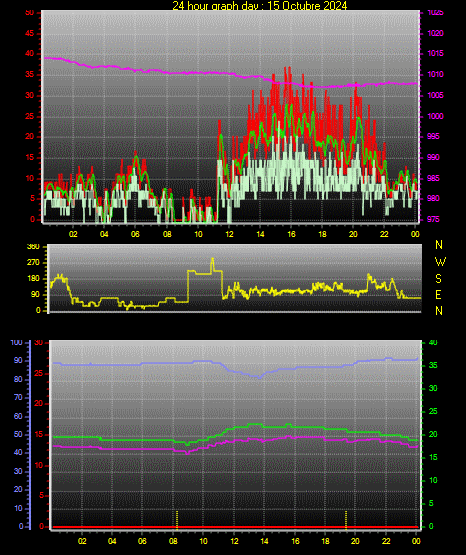Select hour 22 on wind graph time axis
Image resolution: width=466 pixels, height=555 pixels.
[x=384, y=234]
